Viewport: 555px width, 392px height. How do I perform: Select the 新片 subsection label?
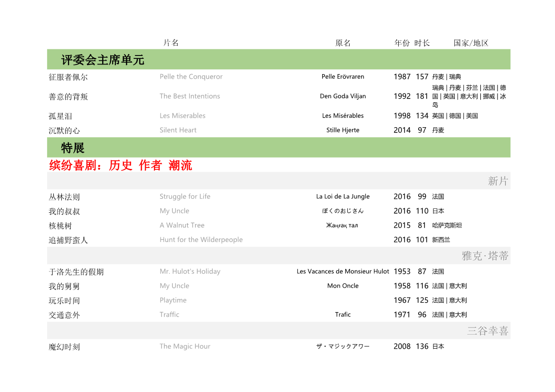click(498, 181)
